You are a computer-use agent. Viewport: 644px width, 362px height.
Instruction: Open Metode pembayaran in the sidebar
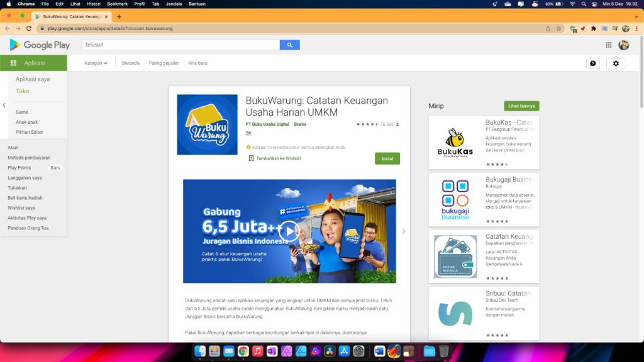29,158
